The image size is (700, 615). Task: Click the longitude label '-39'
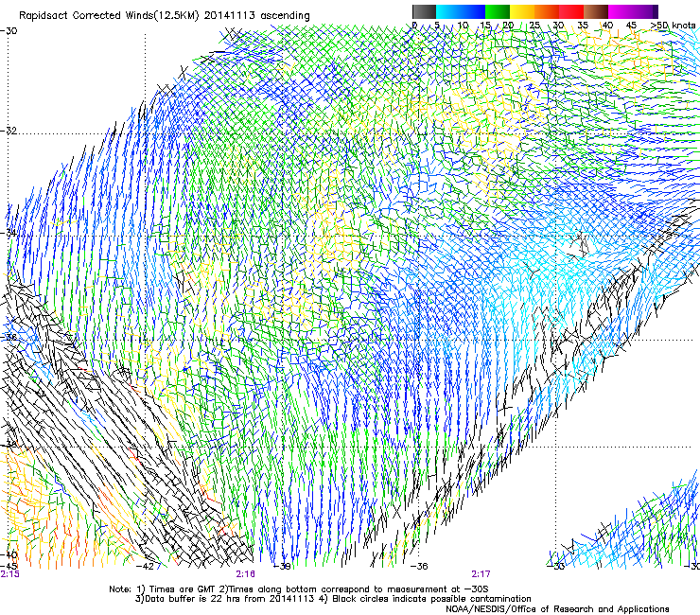(282, 567)
